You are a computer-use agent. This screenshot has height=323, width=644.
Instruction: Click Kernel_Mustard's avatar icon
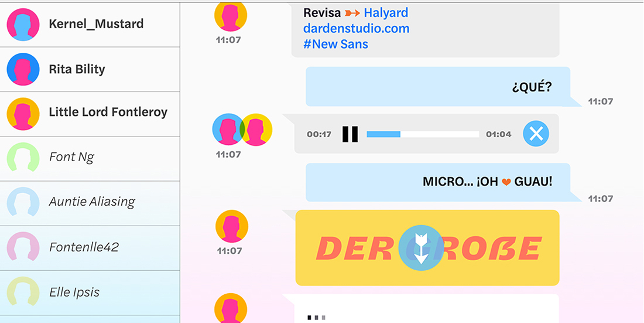coord(23,25)
